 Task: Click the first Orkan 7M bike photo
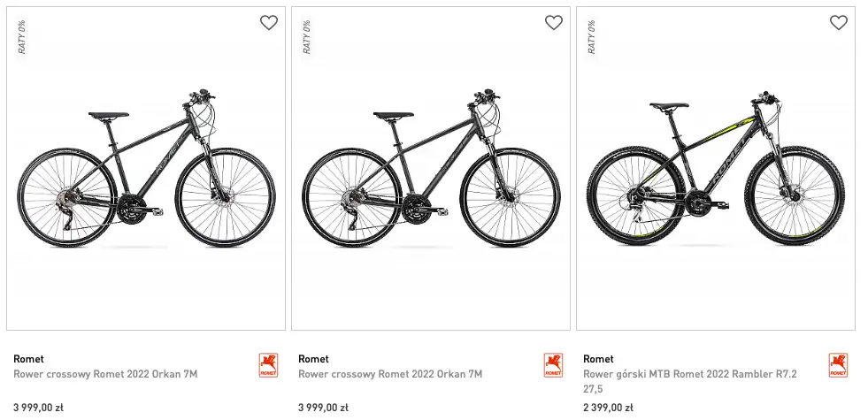point(146,168)
